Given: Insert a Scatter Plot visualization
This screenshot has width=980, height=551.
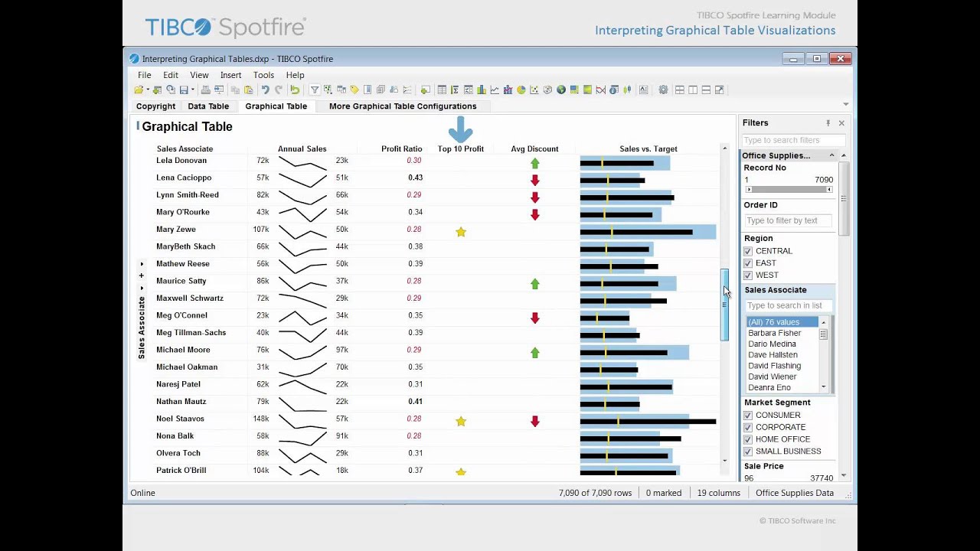Looking at the screenshot, I should point(534,90).
